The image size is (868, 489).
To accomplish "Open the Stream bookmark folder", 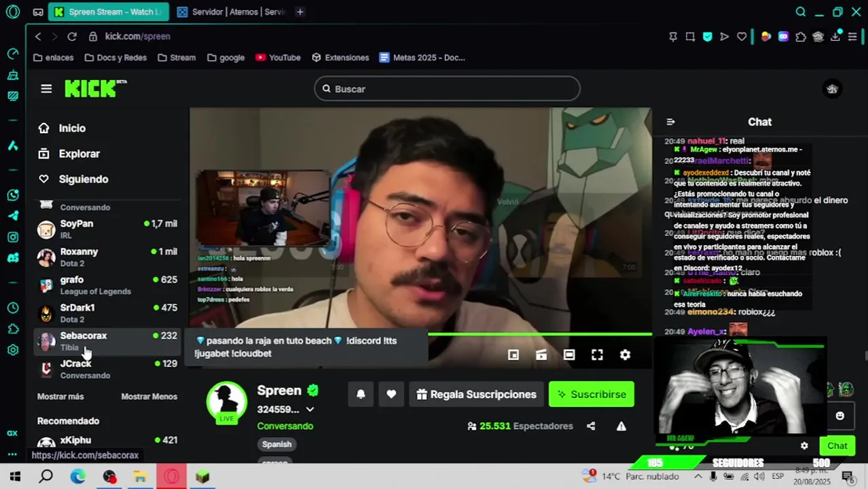I will tap(177, 58).
